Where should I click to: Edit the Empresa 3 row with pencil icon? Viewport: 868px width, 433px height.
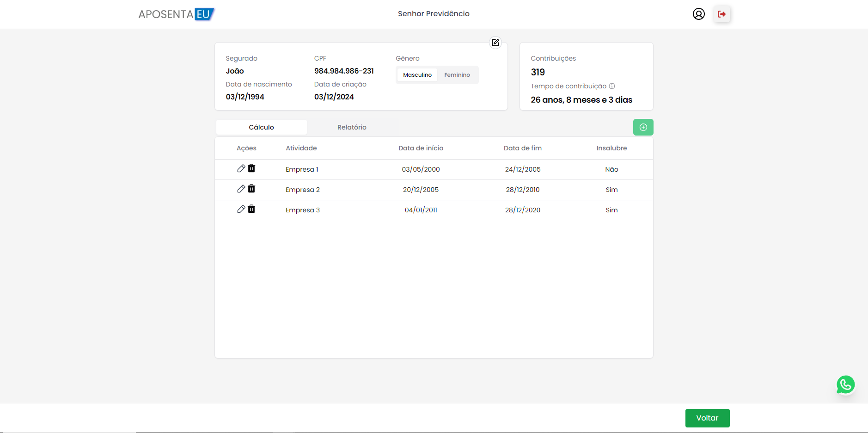point(241,209)
